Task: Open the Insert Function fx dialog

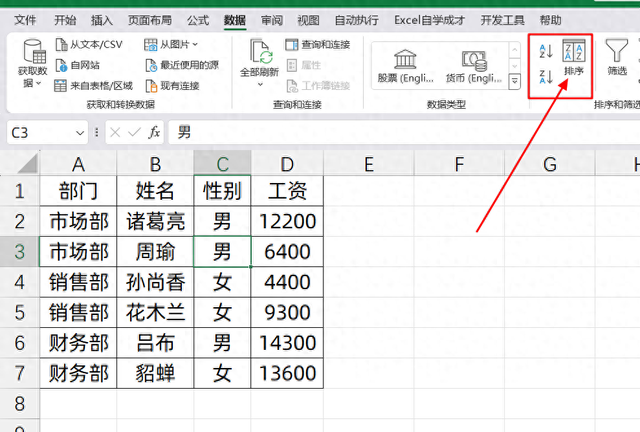Action: click(x=154, y=132)
